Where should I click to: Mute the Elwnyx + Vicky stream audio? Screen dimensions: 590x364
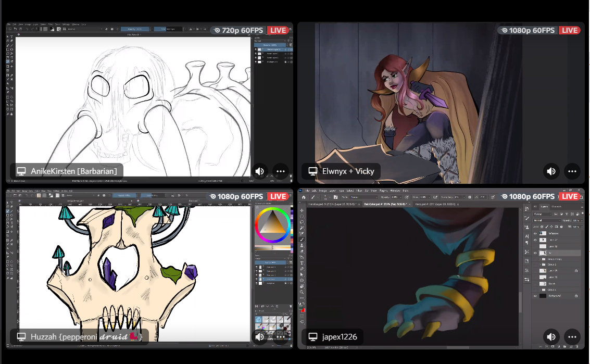click(x=551, y=171)
